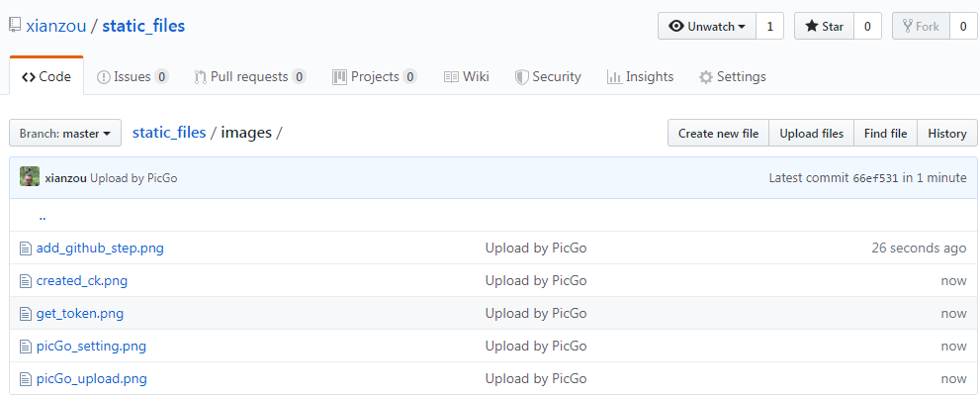Open the Pull requests tab
The width and height of the screenshot is (980, 400).
click(249, 76)
